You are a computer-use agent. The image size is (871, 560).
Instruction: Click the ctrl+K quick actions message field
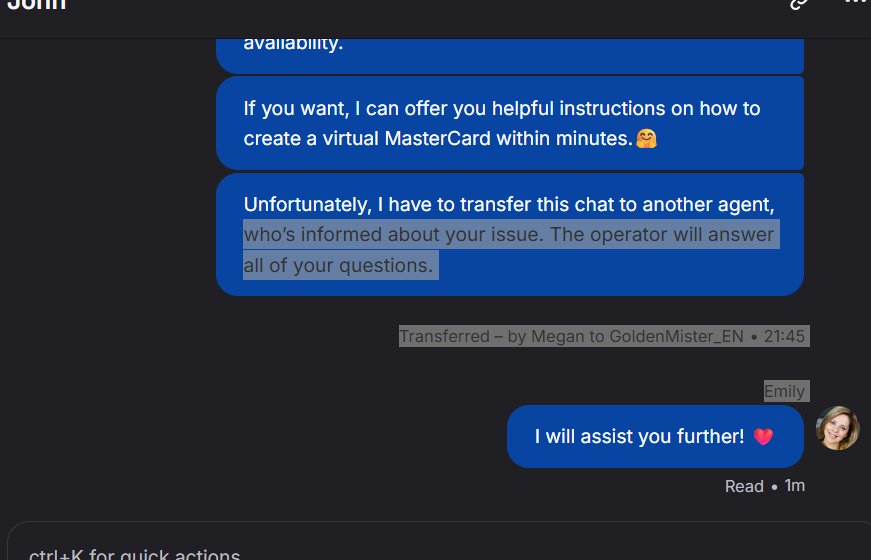click(439, 541)
